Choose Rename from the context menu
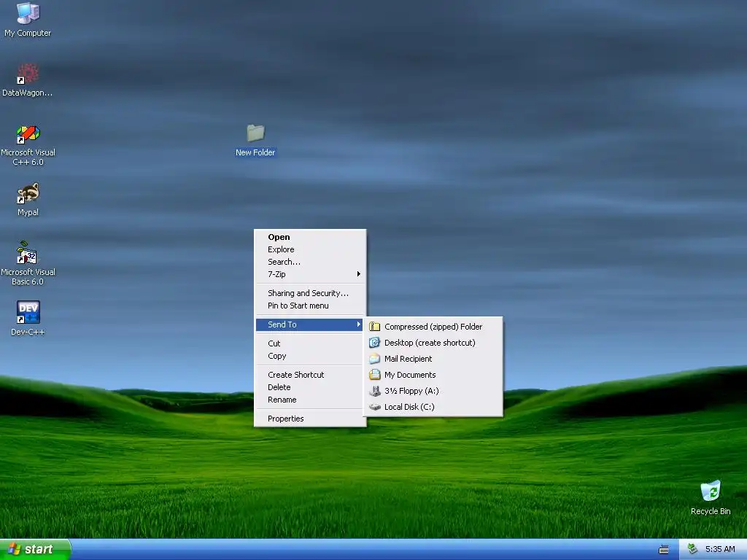 coord(310,400)
